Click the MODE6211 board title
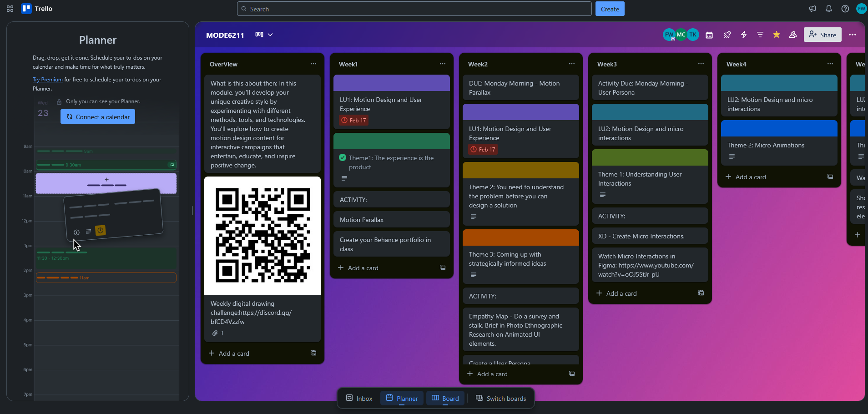Image resolution: width=868 pixels, height=414 pixels. (x=225, y=35)
